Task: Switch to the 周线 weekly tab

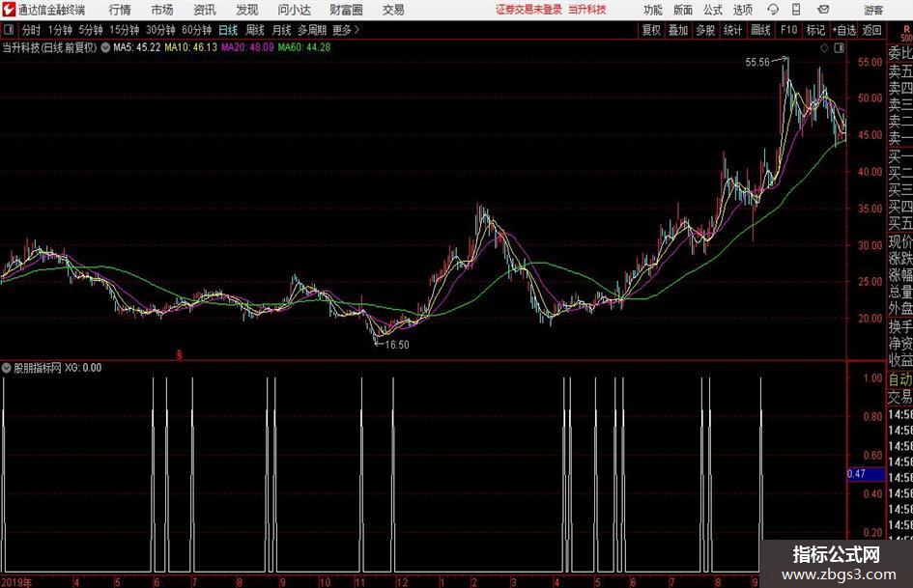Action: coord(255,30)
